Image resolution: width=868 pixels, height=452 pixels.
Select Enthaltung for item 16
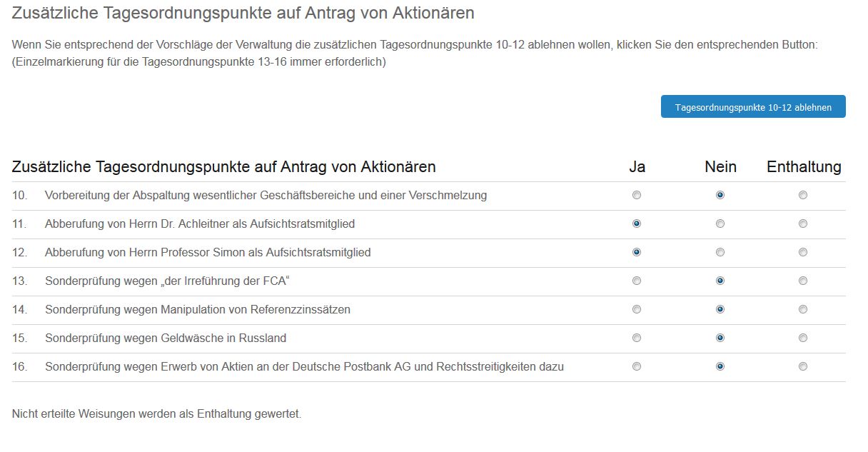click(802, 366)
